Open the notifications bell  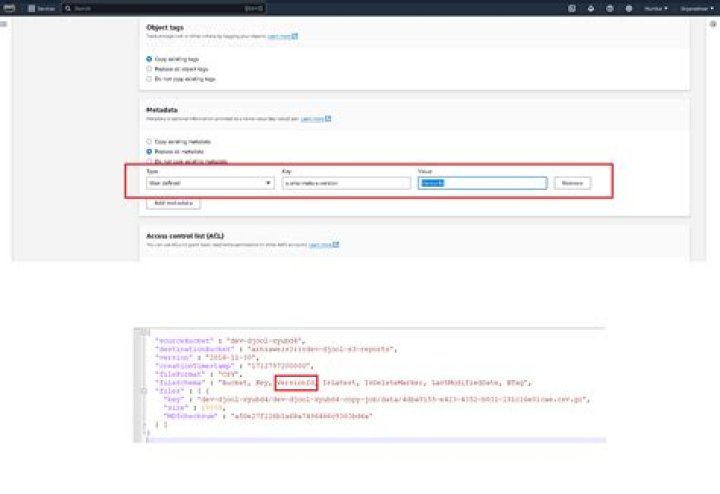(591, 8)
